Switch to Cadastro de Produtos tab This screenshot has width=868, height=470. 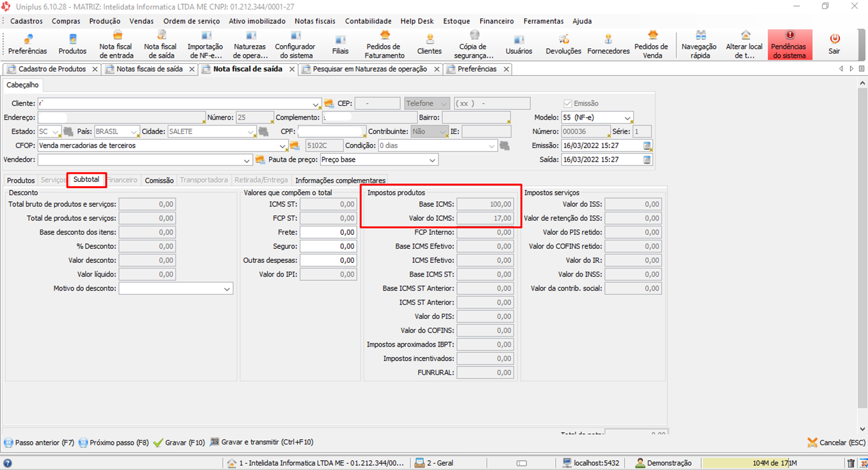pos(52,69)
